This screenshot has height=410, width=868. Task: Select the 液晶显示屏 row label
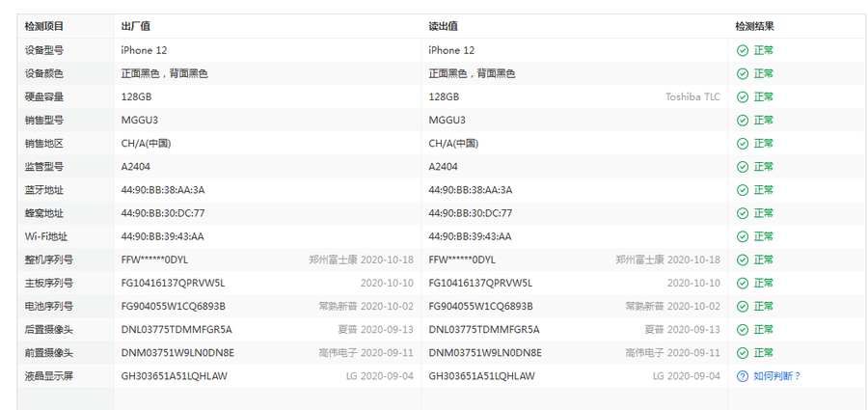tap(49, 376)
